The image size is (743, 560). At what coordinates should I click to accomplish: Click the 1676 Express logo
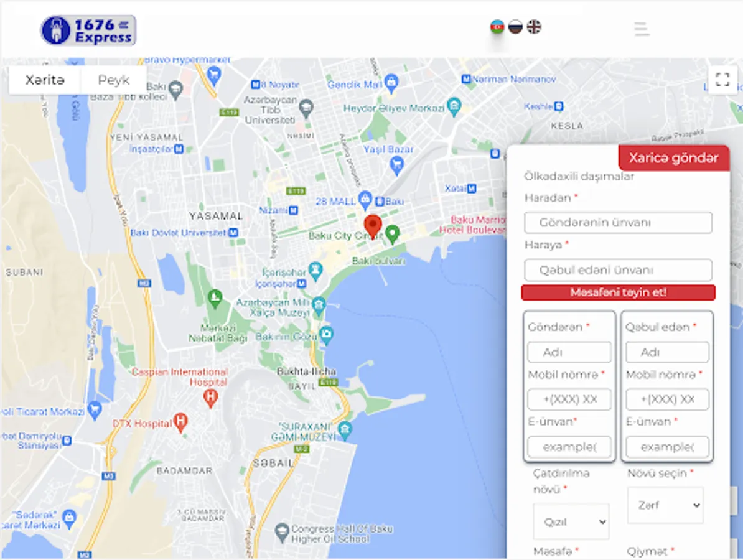coord(88,30)
